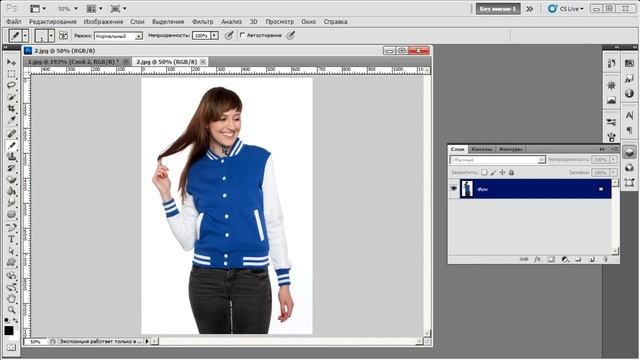
Task: Create a new layer group
Action: 578,259
